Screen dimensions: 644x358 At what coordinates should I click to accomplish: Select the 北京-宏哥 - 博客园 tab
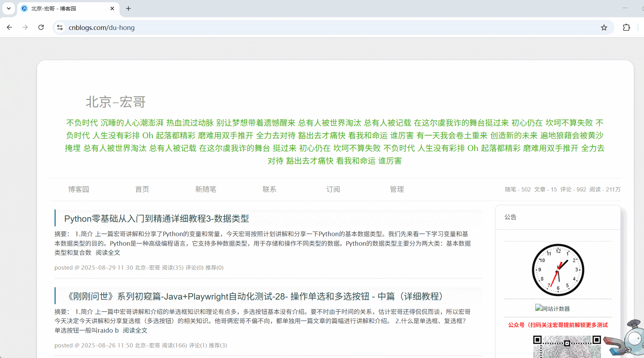coord(68,9)
